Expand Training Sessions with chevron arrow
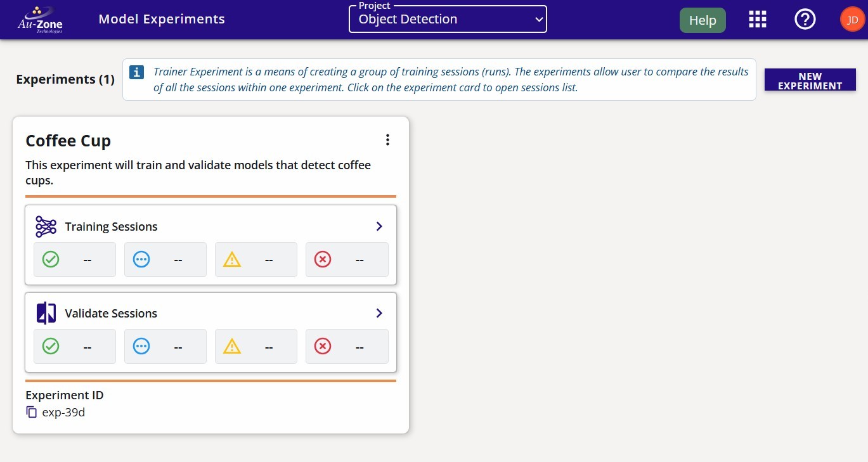 click(379, 226)
